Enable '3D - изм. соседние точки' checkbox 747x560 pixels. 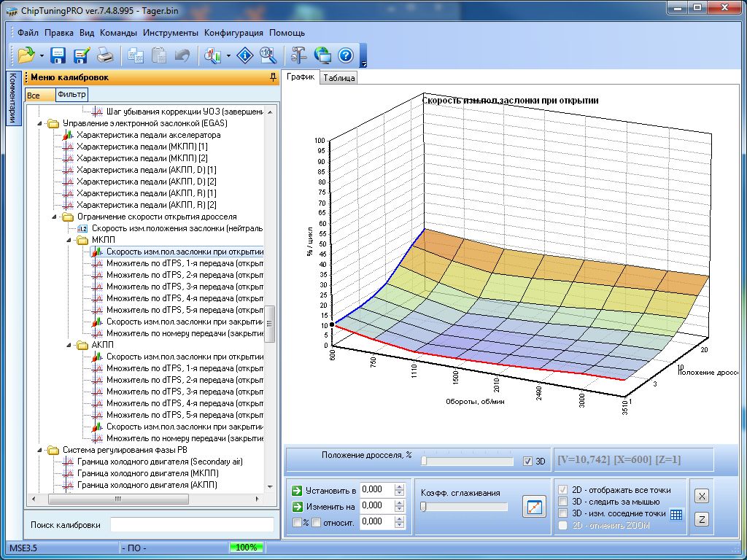coord(562,513)
